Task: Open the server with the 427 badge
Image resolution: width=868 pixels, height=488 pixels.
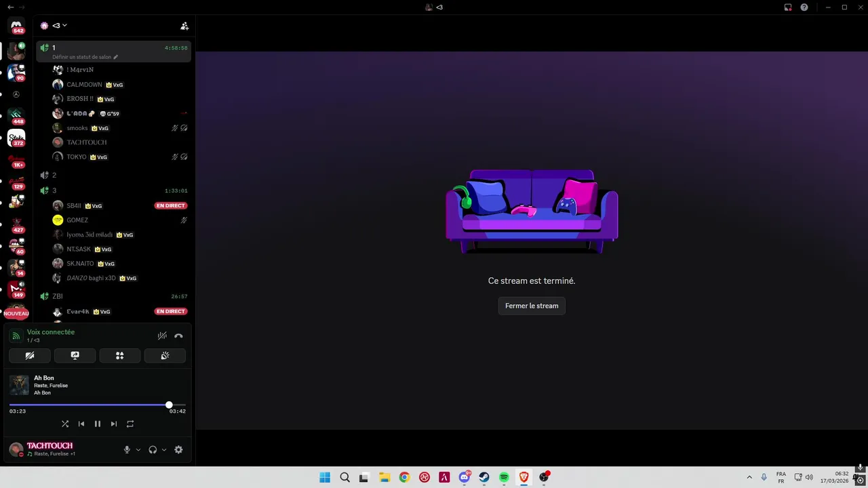Action: [16, 224]
